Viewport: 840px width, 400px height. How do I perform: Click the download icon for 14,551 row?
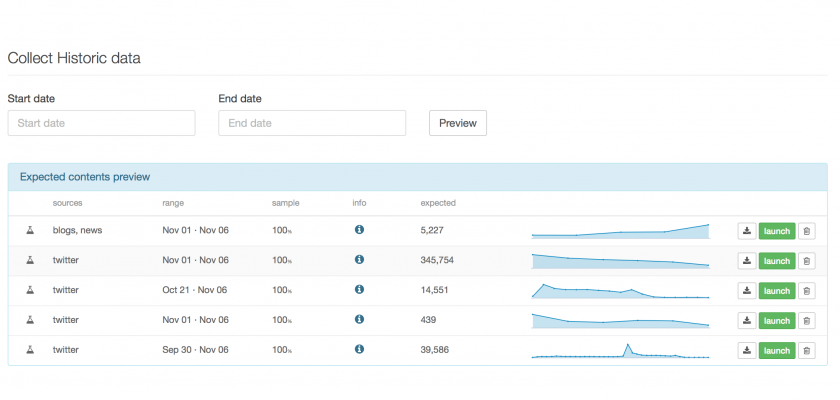pyautogui.click(x=746, y=291)
